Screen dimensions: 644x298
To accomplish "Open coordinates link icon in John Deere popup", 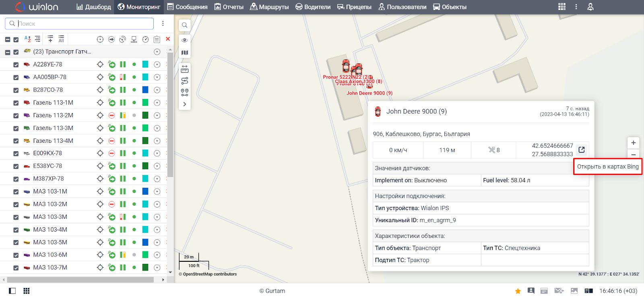I will tap(581, 150).
